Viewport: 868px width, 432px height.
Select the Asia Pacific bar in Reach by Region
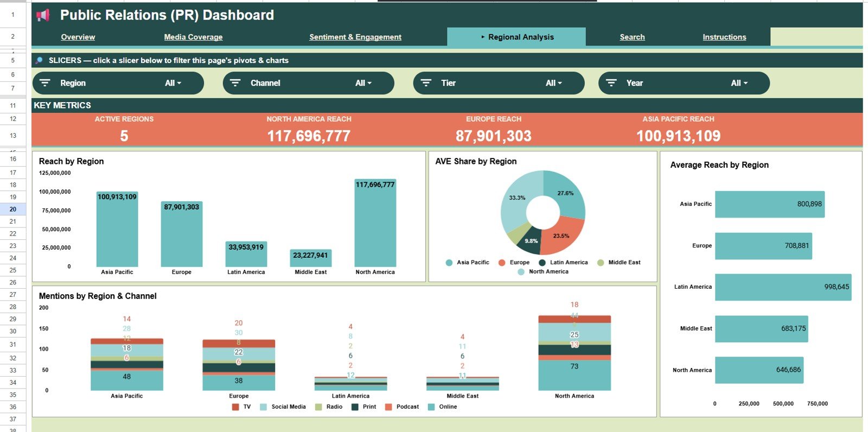[117, 229]
